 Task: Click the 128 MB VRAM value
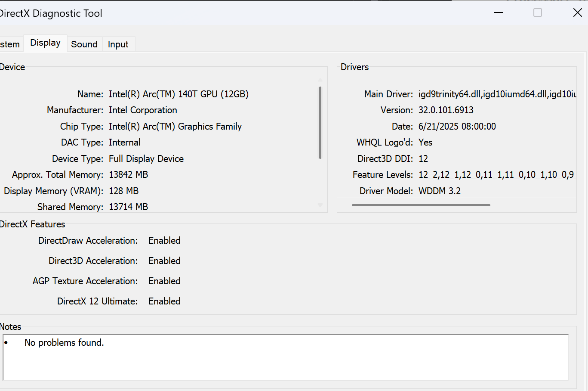(x=123, y=191)
